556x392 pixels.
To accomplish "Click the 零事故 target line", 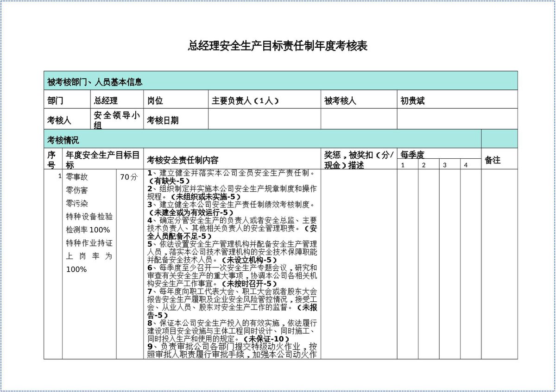I will tap(76, 177).
